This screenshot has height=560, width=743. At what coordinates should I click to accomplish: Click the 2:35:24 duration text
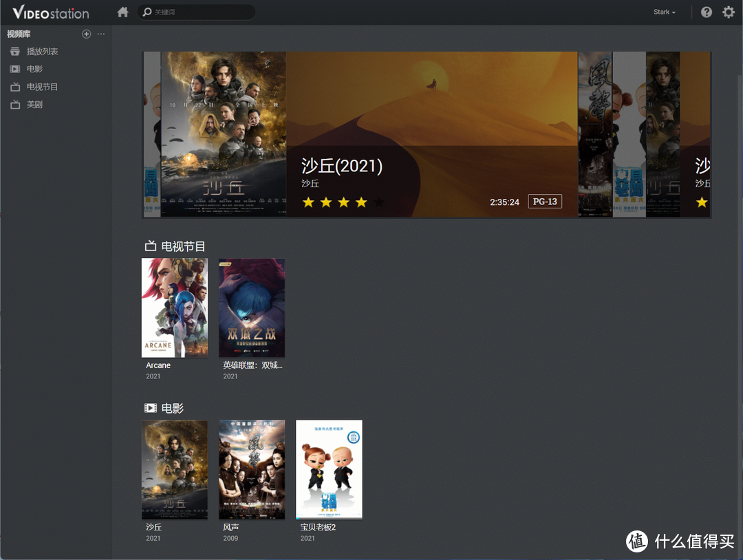504,202
